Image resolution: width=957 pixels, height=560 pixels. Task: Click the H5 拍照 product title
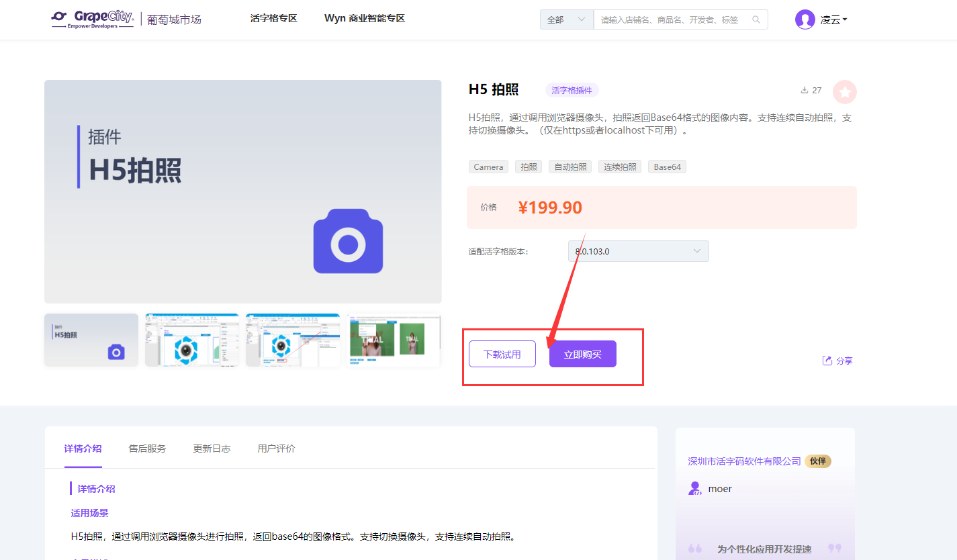[494, 90]
